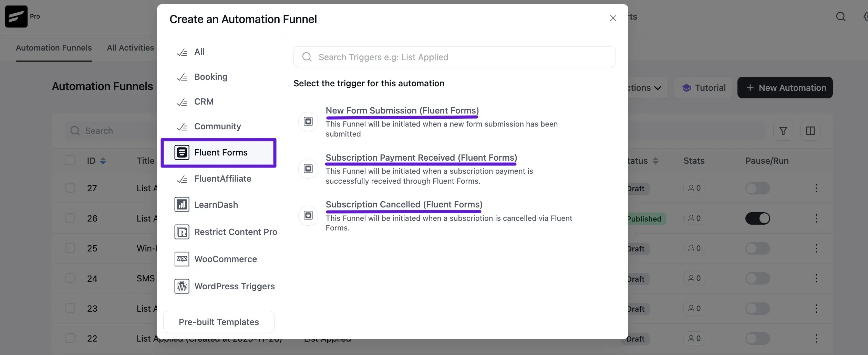868x355 pixels.
Task: Toggle Pause/Run switch for funnel 23
Action: [x=758, y=309]
